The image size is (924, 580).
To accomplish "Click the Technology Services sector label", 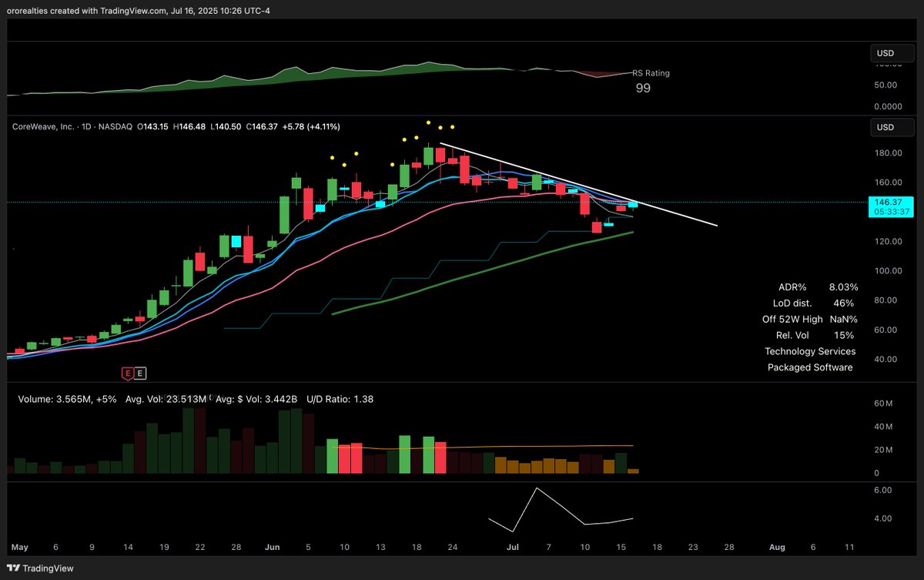I will [810, 351].
